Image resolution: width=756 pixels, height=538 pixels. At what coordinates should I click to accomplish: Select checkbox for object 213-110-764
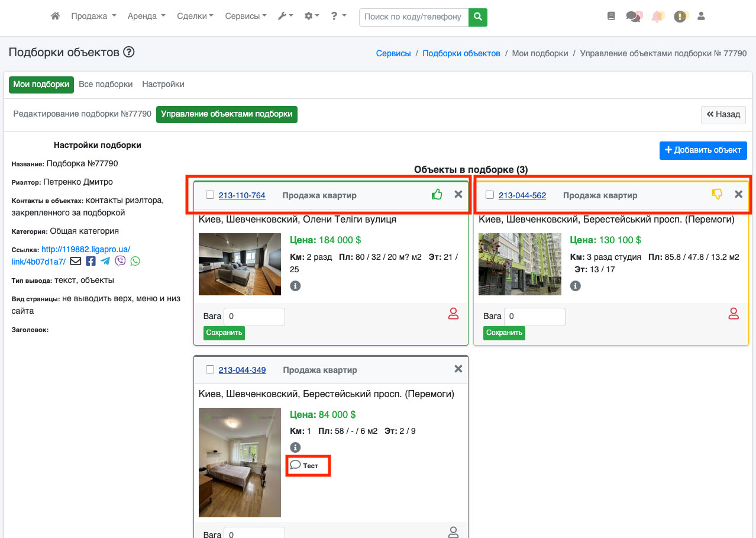click(209, 195)
